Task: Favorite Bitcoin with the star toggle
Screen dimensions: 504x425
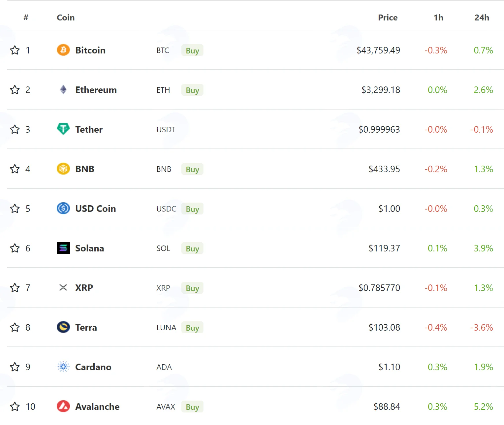Action: tap(15, 50)
